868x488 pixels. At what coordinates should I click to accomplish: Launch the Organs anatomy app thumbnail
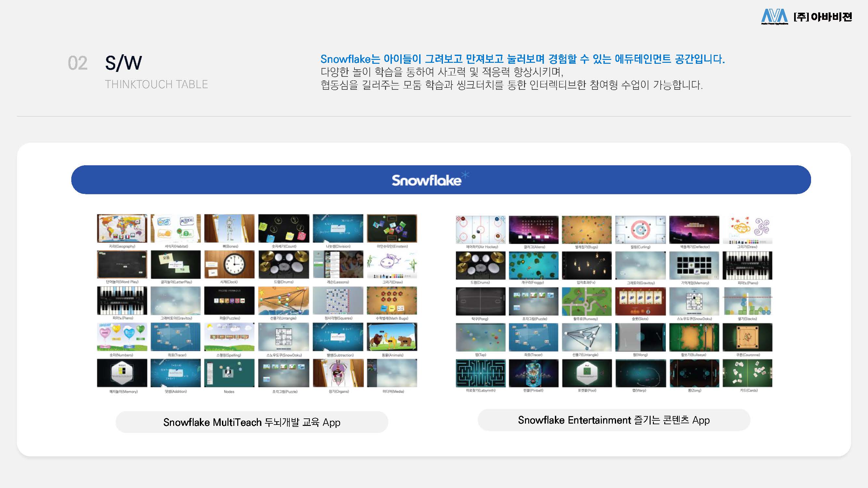(x=338, y=373)
